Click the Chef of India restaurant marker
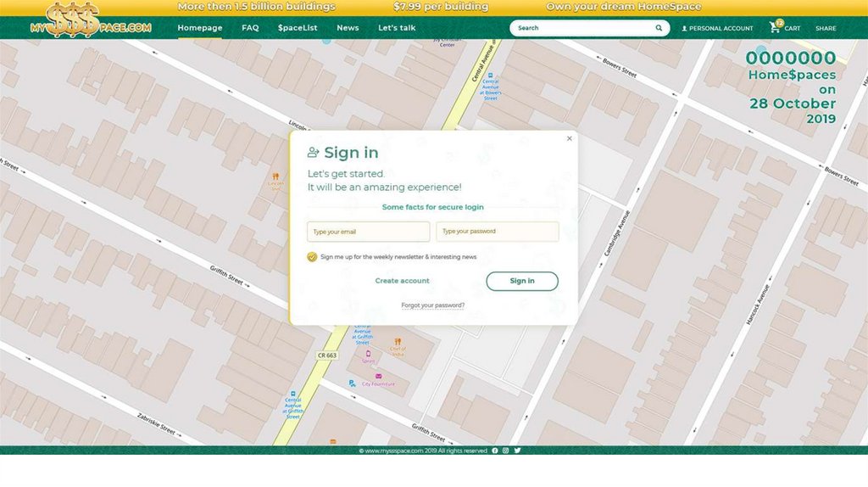 tap(398, 342)
